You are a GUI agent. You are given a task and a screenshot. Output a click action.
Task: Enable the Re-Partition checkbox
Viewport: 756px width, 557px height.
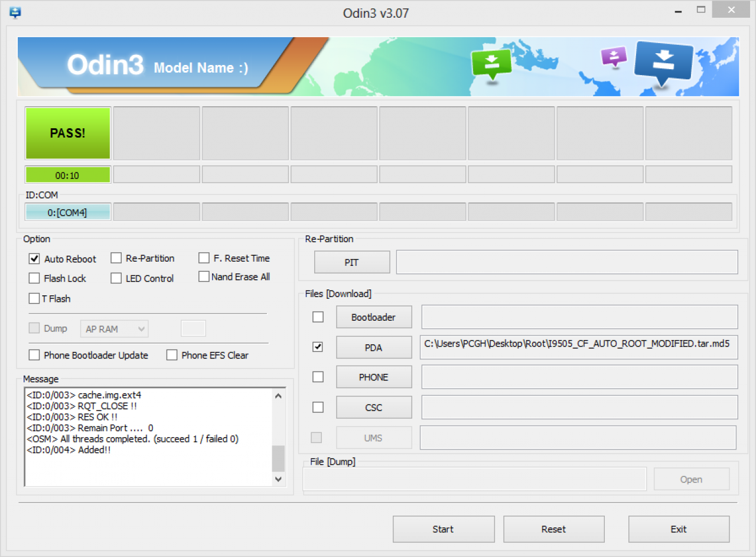click(116, 258)
